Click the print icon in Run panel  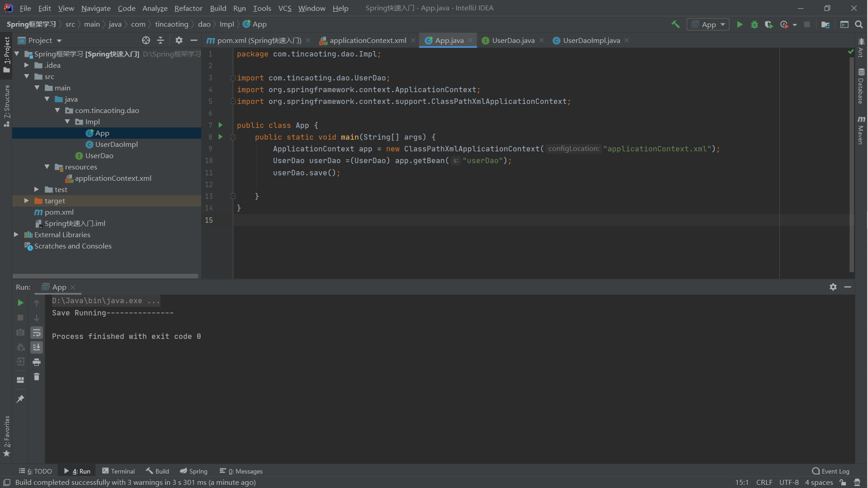[x=37, y=362]
